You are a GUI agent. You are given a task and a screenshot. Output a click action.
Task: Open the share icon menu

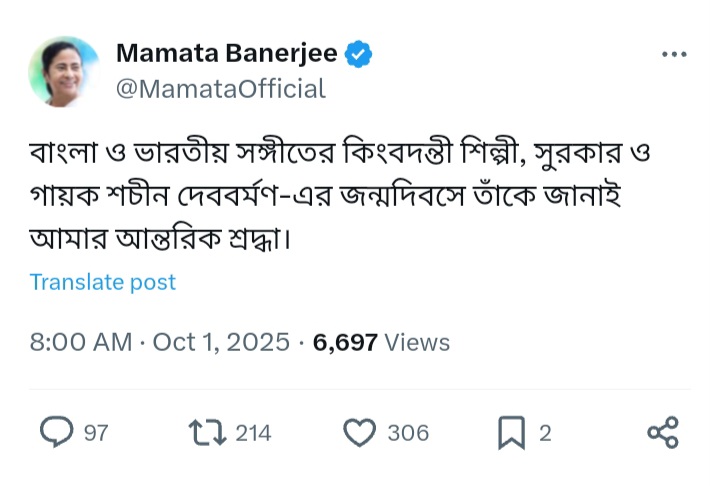tap(663, 432)
